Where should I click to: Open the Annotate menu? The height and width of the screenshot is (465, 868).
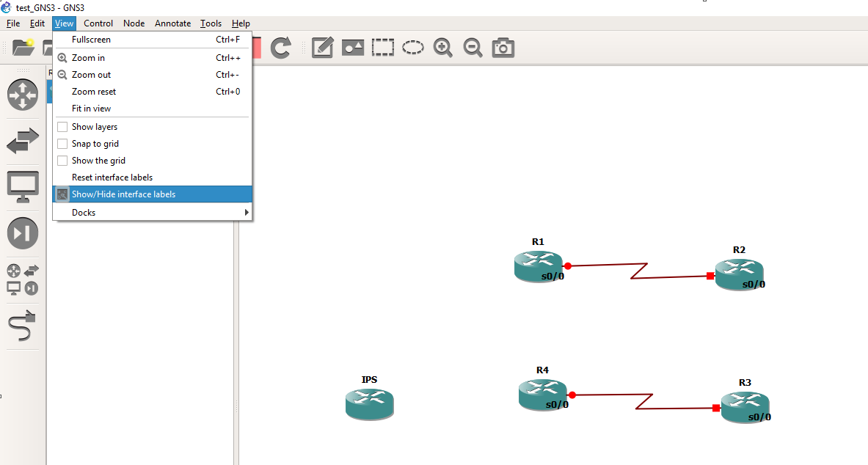pyautogui.click(x=172, y=23)
